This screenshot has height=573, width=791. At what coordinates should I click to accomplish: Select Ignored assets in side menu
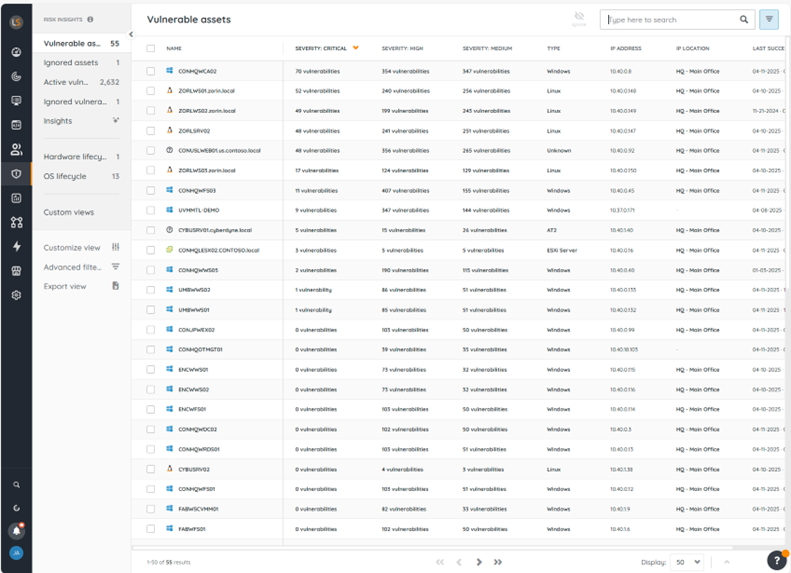coord(81,63)
